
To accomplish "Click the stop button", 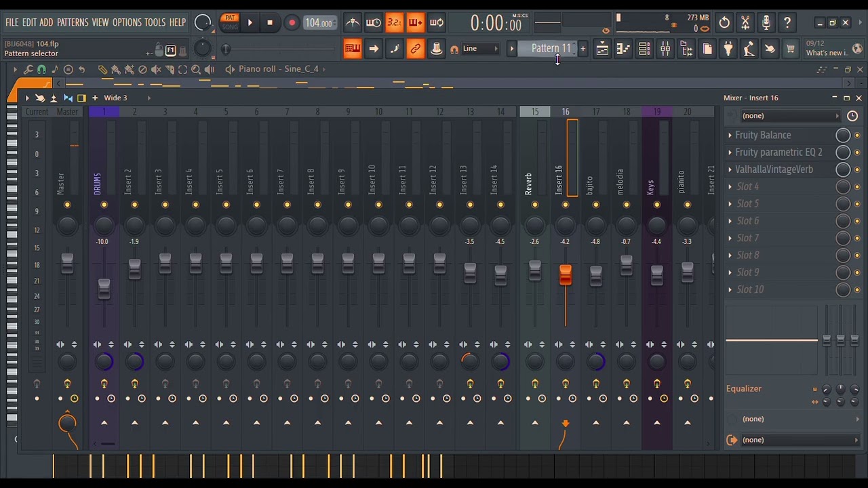I will (x=270, y=23).
